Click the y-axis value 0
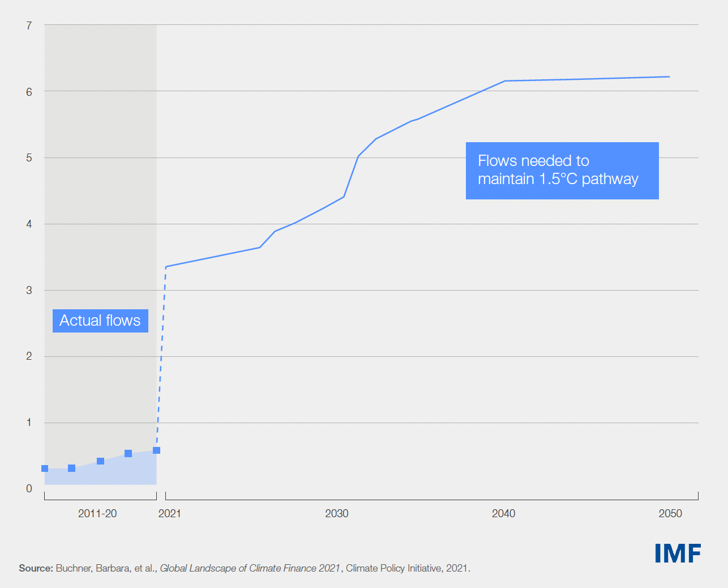 pyautogui.click(x=29, y=488)
